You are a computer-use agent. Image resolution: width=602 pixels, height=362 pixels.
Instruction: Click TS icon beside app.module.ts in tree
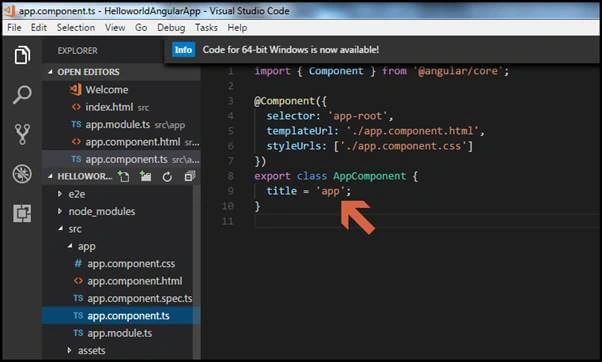(78, 333)
